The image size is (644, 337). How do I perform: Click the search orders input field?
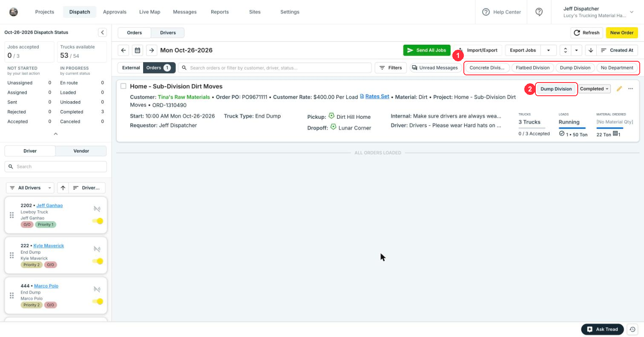[x=275, y=68]
